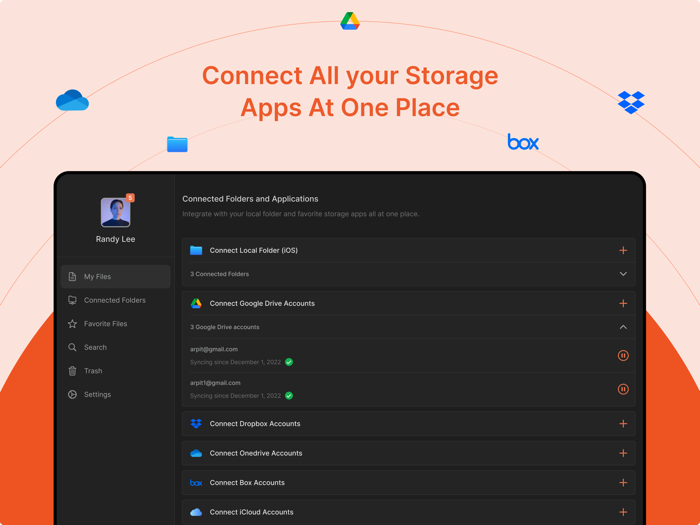Click the Settings gear icon
The width and height of the screenshot is (700, 525).
[72, 395]
